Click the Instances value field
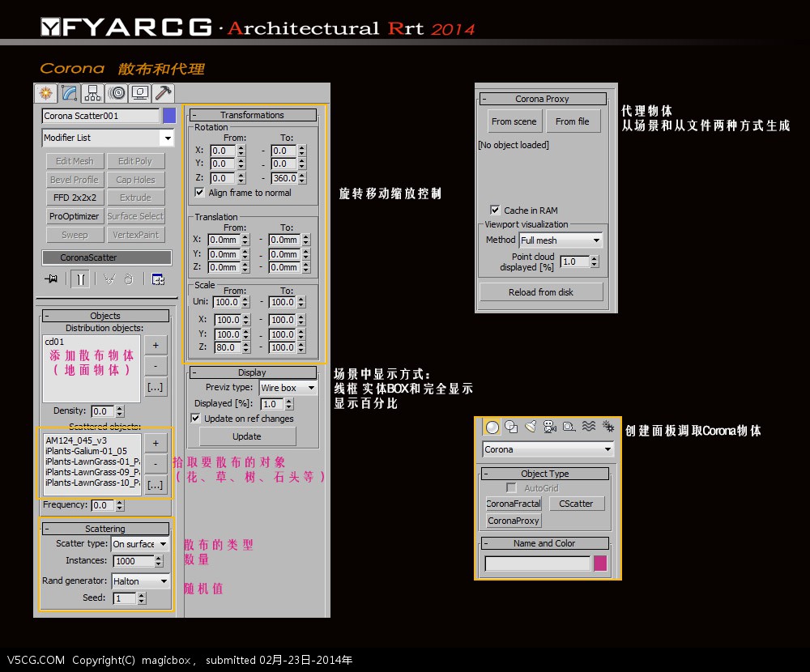The width and height of the screenshot is (810, 672). tap(134, 561)
